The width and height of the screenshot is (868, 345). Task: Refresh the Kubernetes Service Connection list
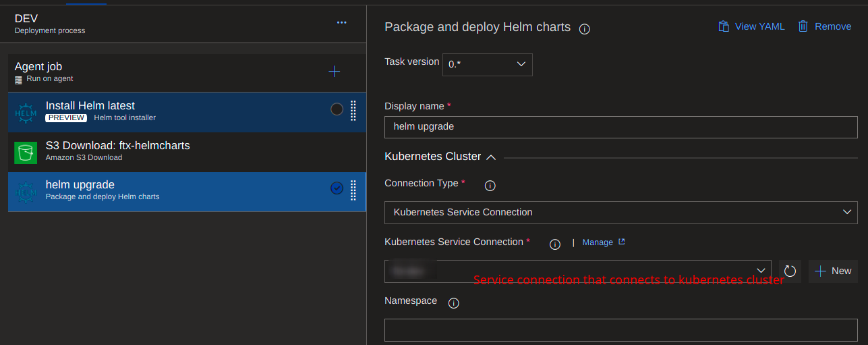click(x=790, y=271)
